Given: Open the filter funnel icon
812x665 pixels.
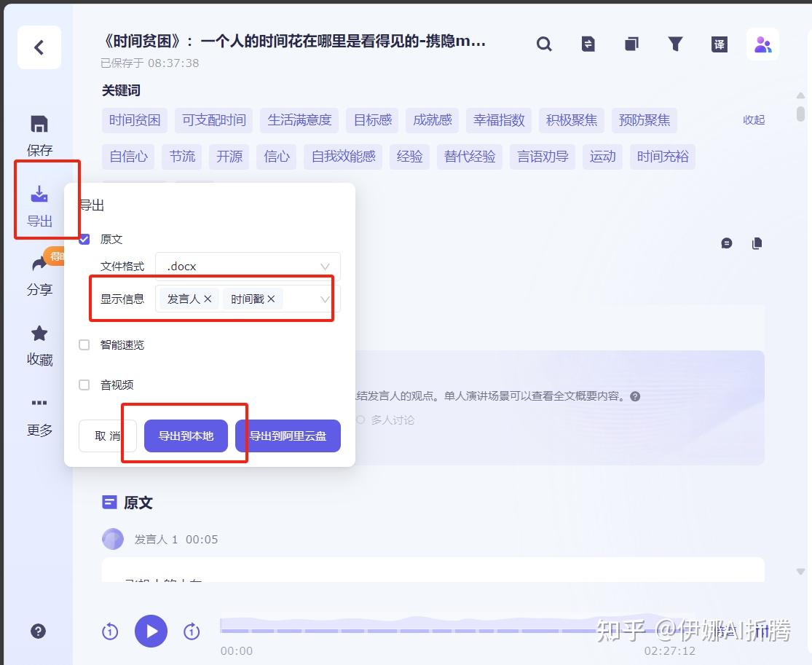Looking at the screenshot, I should point(675,44).
